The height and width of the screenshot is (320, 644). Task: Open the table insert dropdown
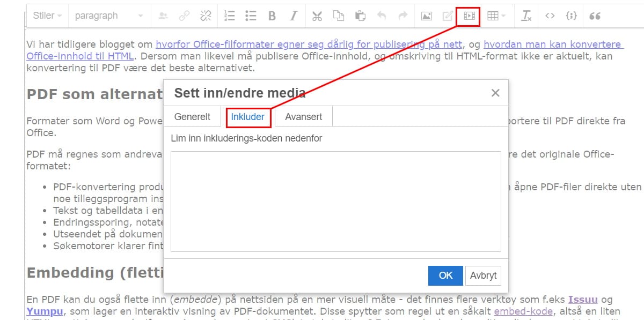tap(496, 16)
